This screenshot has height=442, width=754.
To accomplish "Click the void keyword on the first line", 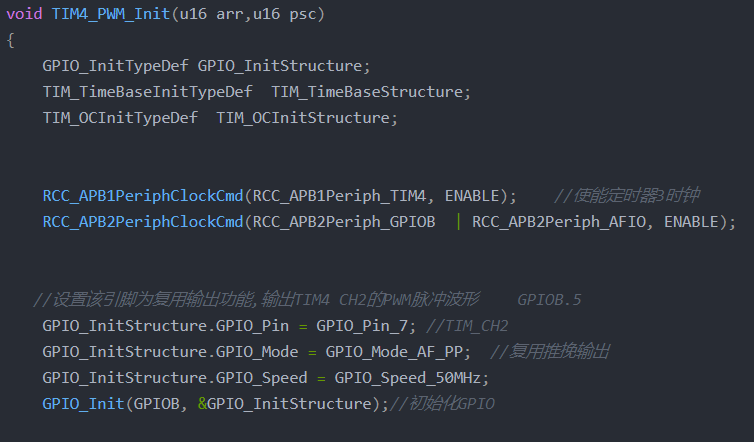I will (x=24, y=16).
